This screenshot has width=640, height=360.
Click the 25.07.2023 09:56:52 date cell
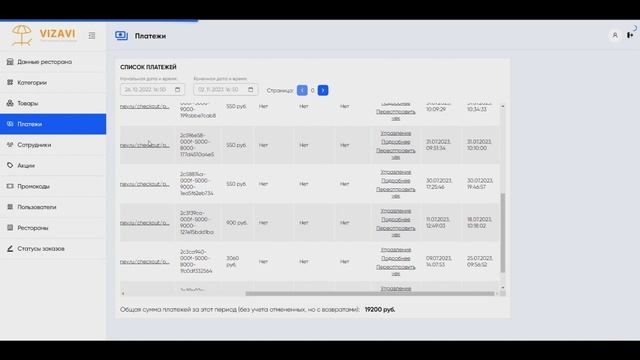tap(479, 262)
